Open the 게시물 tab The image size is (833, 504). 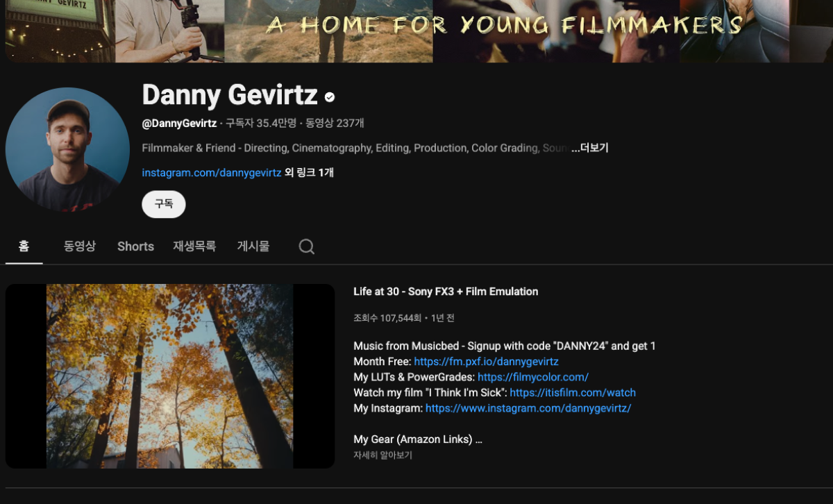[253, 246]
